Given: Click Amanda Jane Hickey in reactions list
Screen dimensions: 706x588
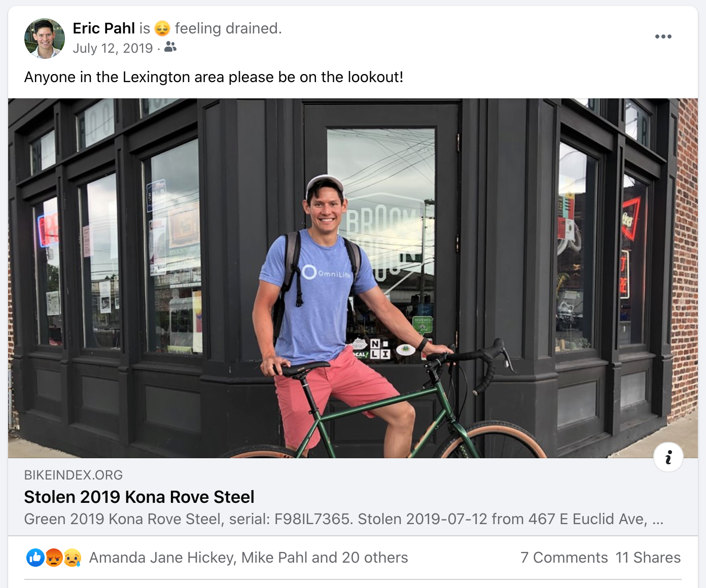Looking at the screenshot, I should (x=161, y=558).
